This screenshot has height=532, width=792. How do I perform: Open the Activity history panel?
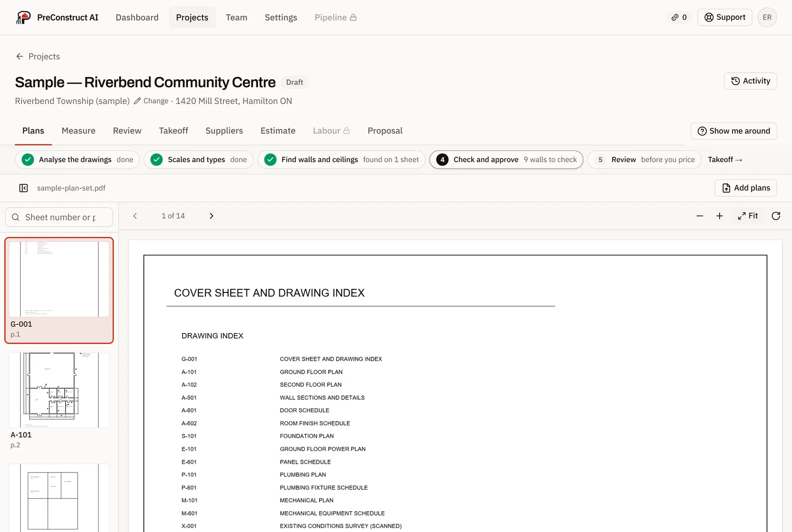tap(750, 81)
